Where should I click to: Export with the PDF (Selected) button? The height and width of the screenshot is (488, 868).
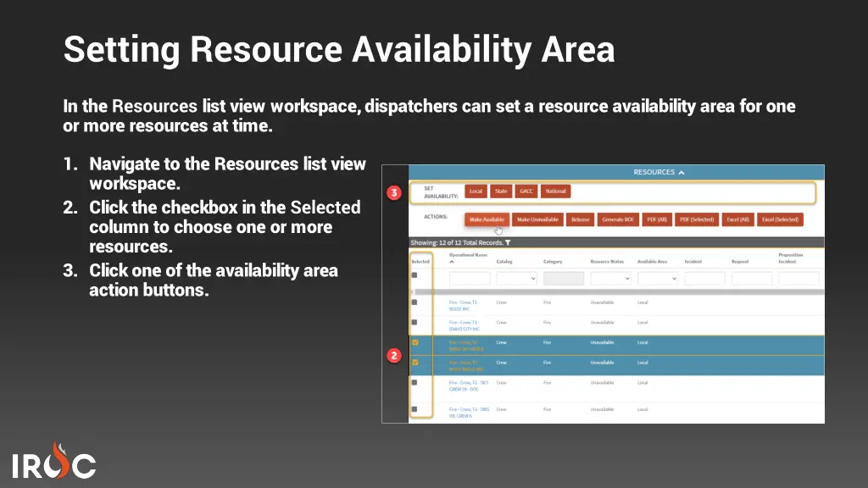(697, 219)
